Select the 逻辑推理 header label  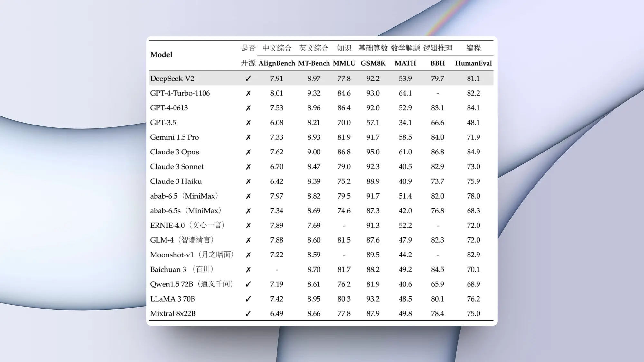tap(438, 48)
